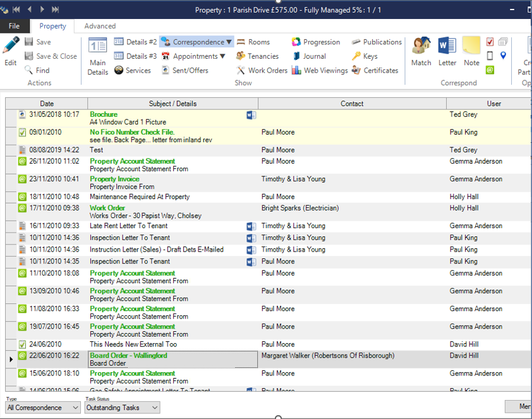532x419 pixels.
Task: Switch to the Advanced tab
Action: pyautogui.click(x=100, y=26)
